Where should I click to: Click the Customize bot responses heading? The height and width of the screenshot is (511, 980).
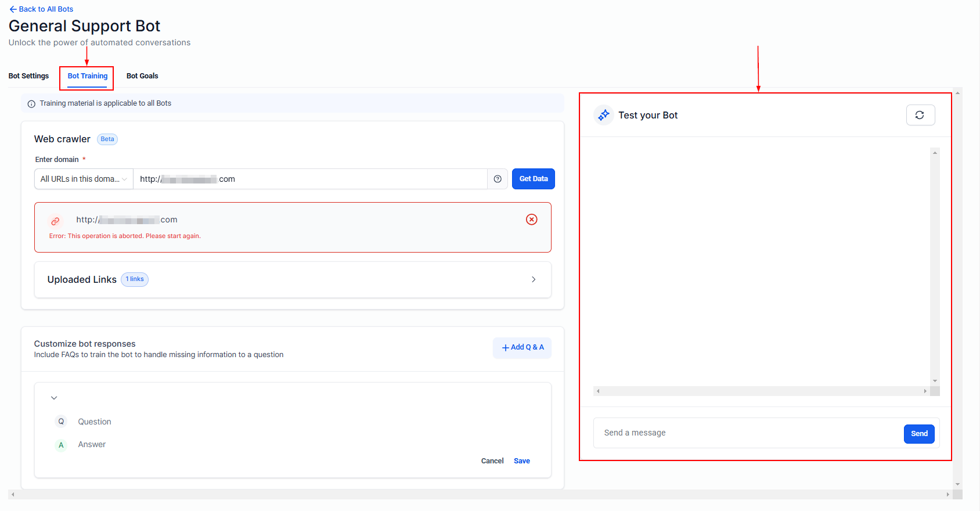click(x=85, y=344)
